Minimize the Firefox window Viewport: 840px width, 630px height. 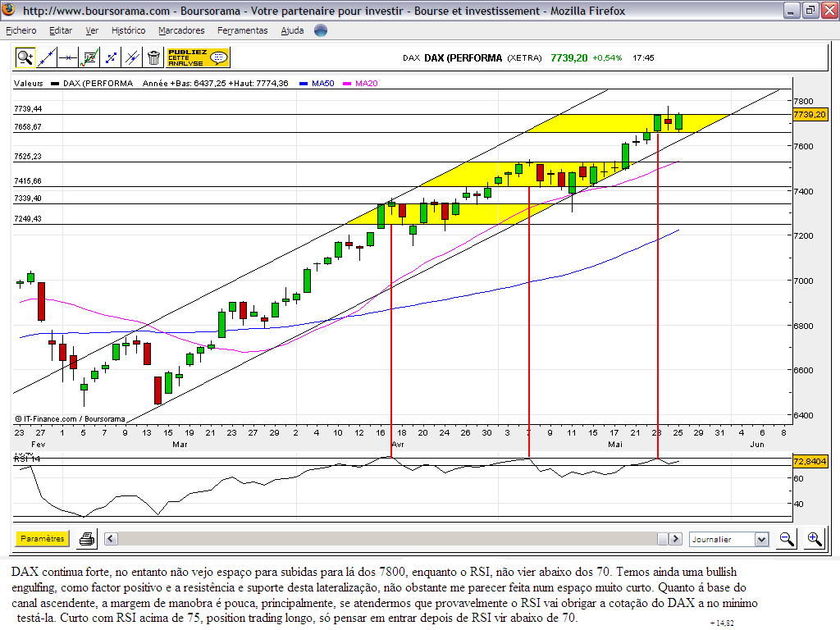[791, 10]
